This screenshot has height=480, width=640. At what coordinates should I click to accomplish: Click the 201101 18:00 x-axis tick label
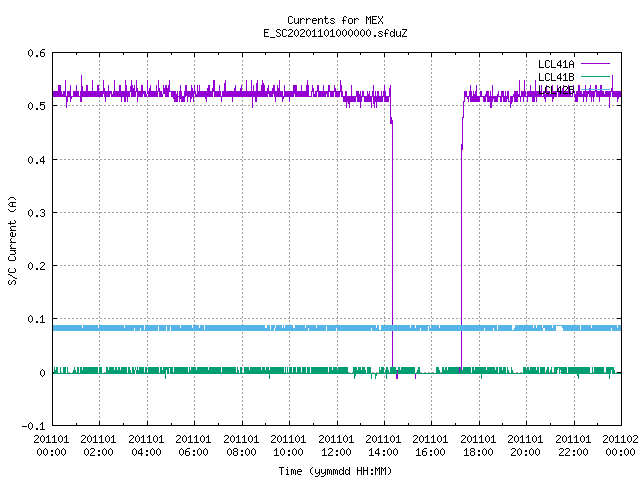478,446
